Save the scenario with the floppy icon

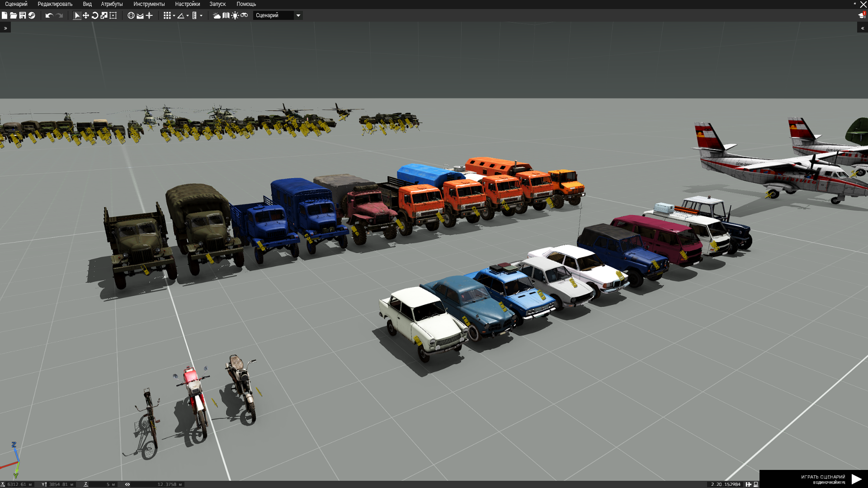[x=23, y=15]
